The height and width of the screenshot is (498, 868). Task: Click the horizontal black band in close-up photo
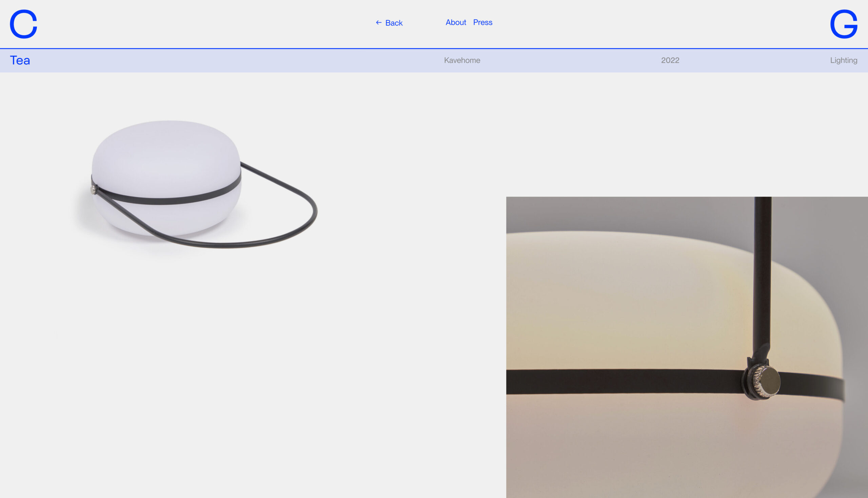(x=616, y=381)
